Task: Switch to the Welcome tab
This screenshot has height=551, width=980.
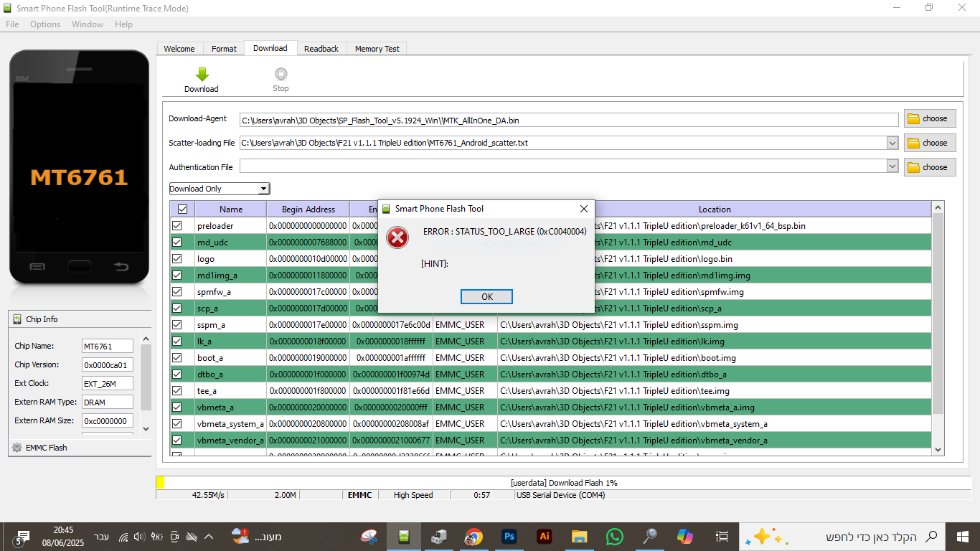Action: (x=179, y=49)
